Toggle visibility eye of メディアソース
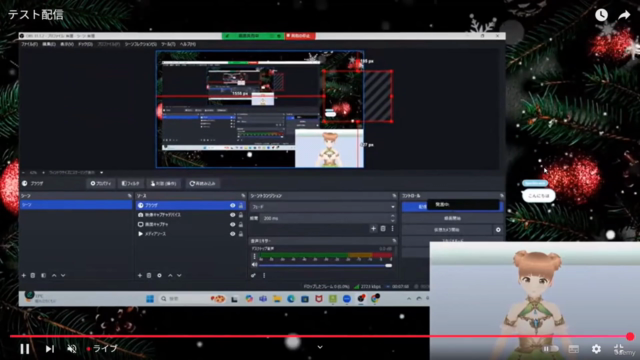This screenshot has height=360, width=640. click(233, 234)
